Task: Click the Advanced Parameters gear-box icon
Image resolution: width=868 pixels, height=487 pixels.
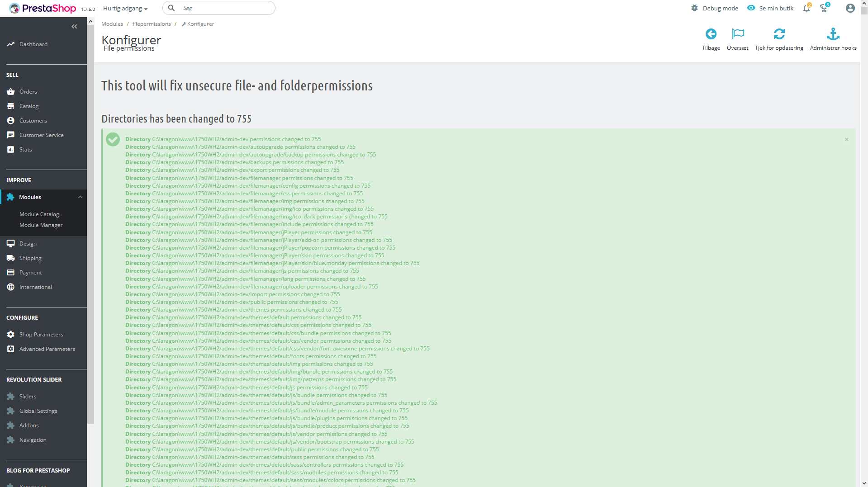Action: tap(11, 349)
